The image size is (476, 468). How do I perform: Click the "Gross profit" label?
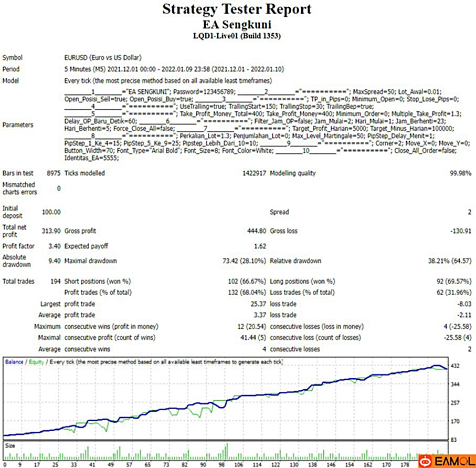point(80,231)
